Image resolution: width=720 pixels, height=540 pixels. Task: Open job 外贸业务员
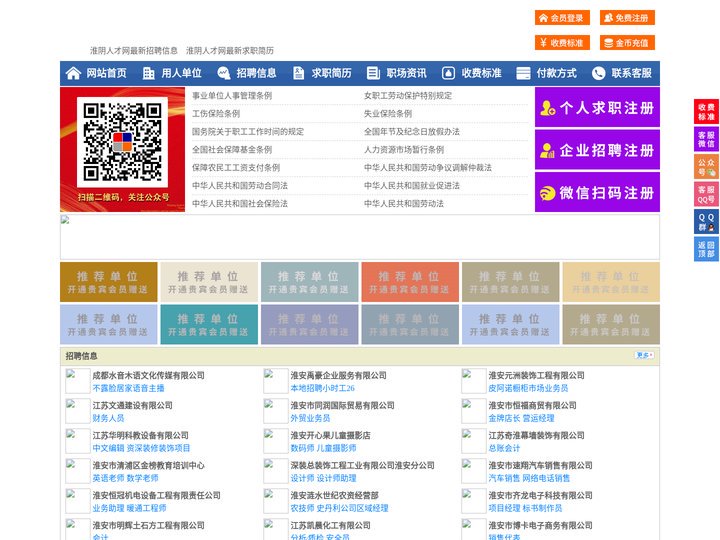[310, 418]
